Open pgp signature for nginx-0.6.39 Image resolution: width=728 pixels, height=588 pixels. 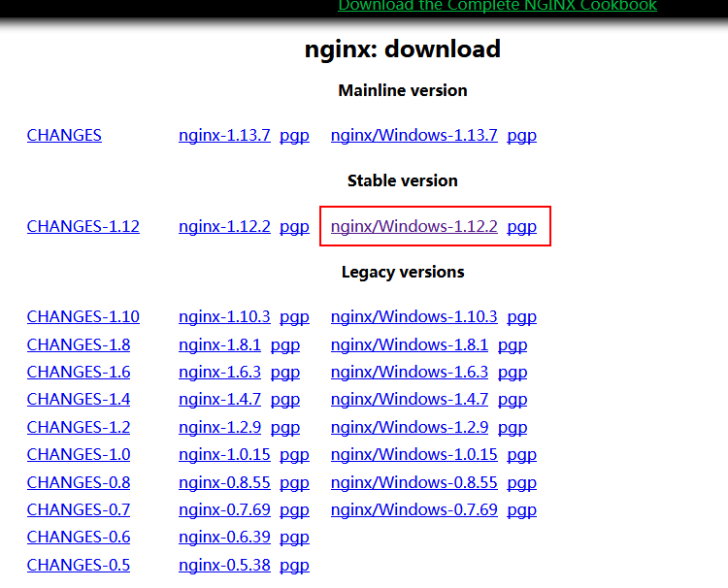point(294,538)
